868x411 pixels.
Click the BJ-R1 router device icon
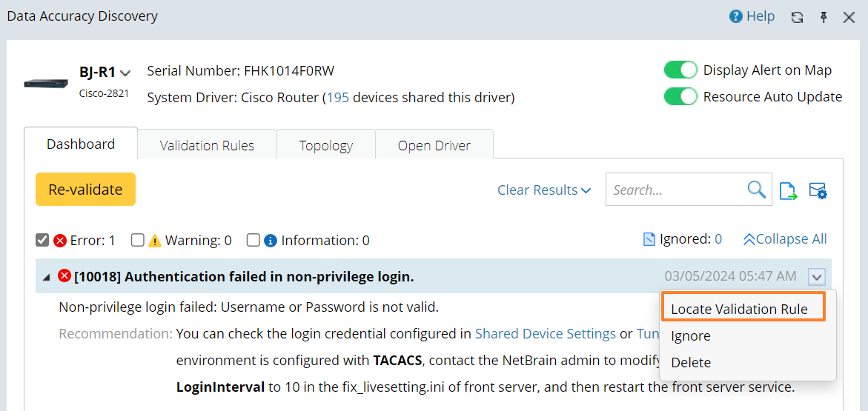pyautogui.click(x=46, y=83)
